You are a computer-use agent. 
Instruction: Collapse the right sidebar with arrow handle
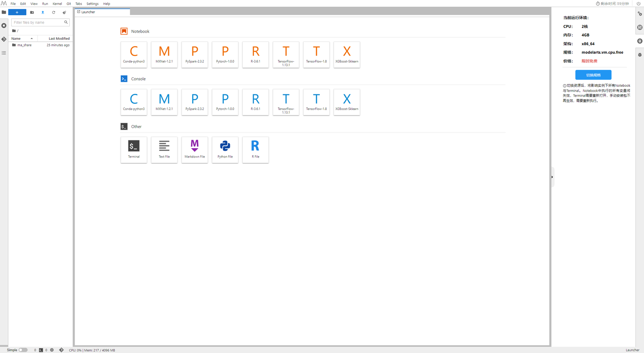[552, 177]
